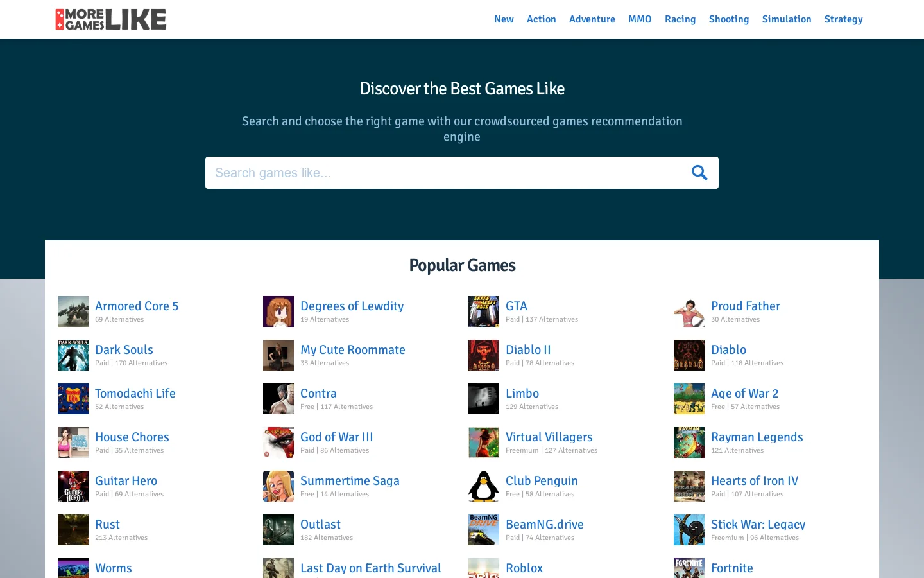This screenshot has width=924, height=578.
Task: Click the Contra game icon
Action: pyautogui.click(x=278, y=399)
